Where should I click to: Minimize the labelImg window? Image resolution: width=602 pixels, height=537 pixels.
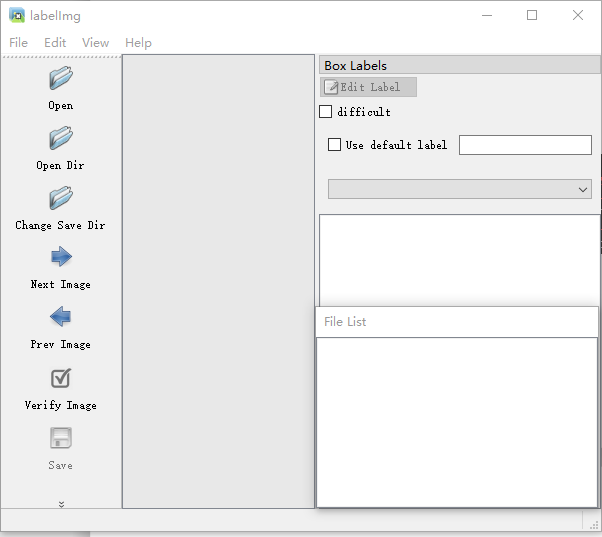pyautogui.click(x=487, y=15)
